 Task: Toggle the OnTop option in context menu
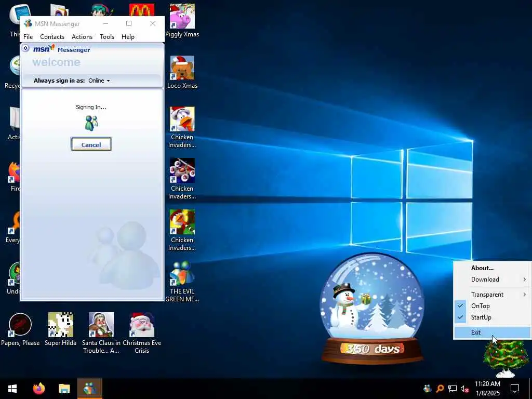point(493,306)
